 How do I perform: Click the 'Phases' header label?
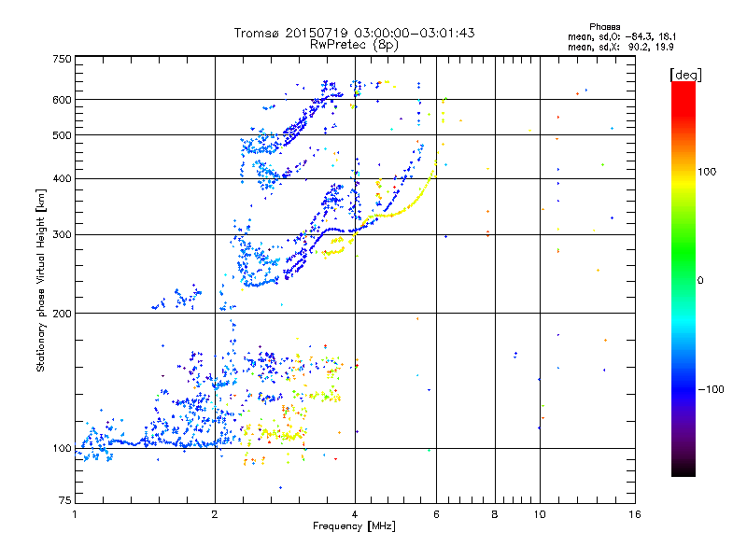pos(604,27)
